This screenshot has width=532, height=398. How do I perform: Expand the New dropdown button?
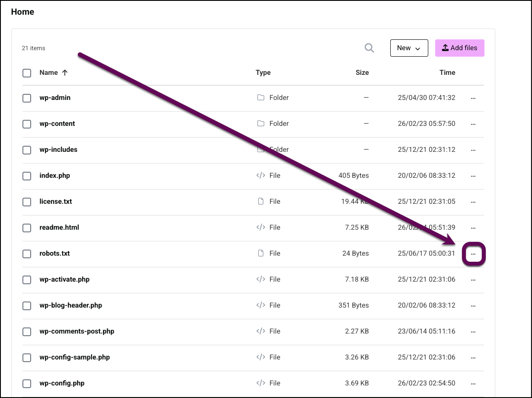pos(409,48)
